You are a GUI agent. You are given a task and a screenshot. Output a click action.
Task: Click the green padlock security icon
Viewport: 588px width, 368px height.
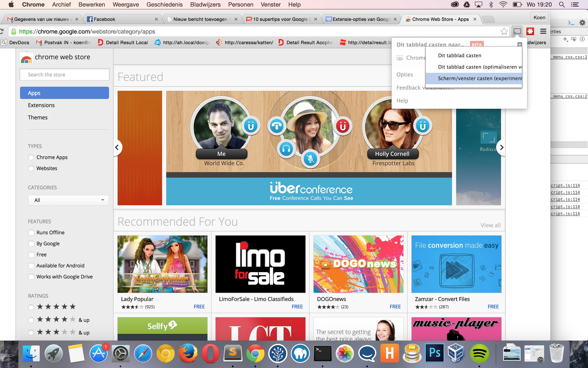[x=14, y=31]
